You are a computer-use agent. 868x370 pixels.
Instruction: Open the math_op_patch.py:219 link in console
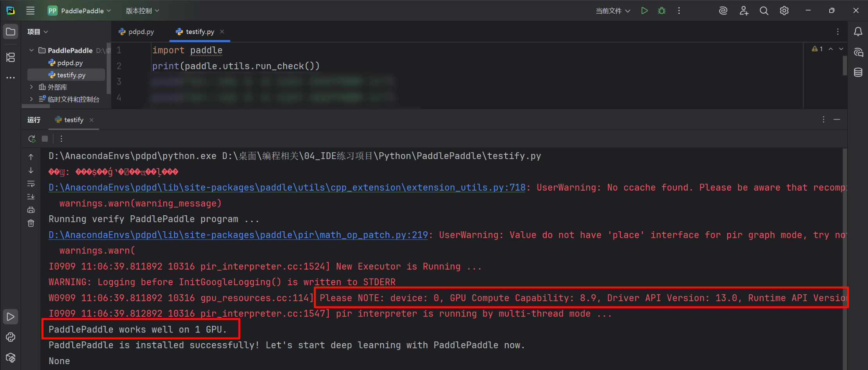pos(238,235)
